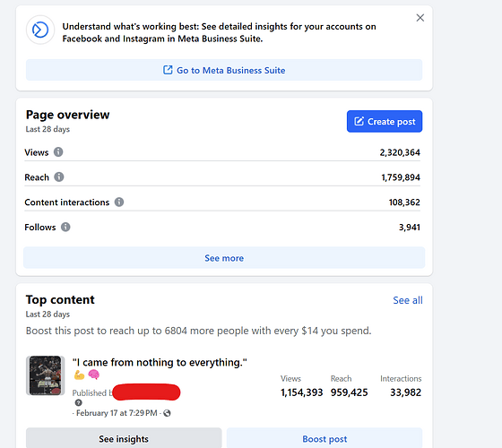Select the top post Views count 1,154,393
Screen dimensions: 502x448
pyautogui.click(x=301, y=392)
